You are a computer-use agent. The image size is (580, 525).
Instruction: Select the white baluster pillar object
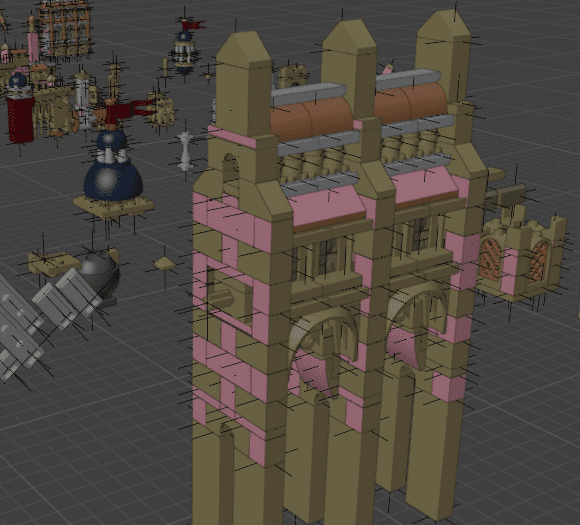coord(185,151)
